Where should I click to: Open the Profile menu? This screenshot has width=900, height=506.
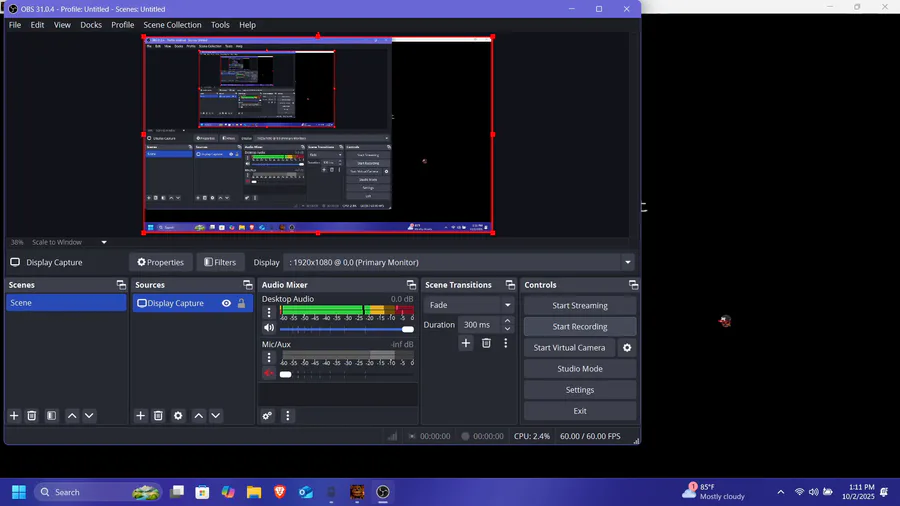[x=122, y=25]
